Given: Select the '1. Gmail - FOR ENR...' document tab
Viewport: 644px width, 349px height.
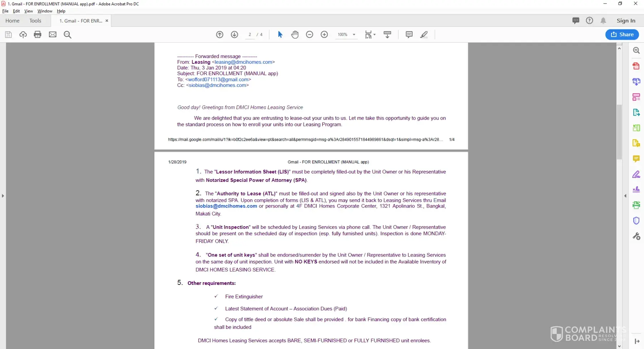Looking at the screenshot, I should click(81, 21).
